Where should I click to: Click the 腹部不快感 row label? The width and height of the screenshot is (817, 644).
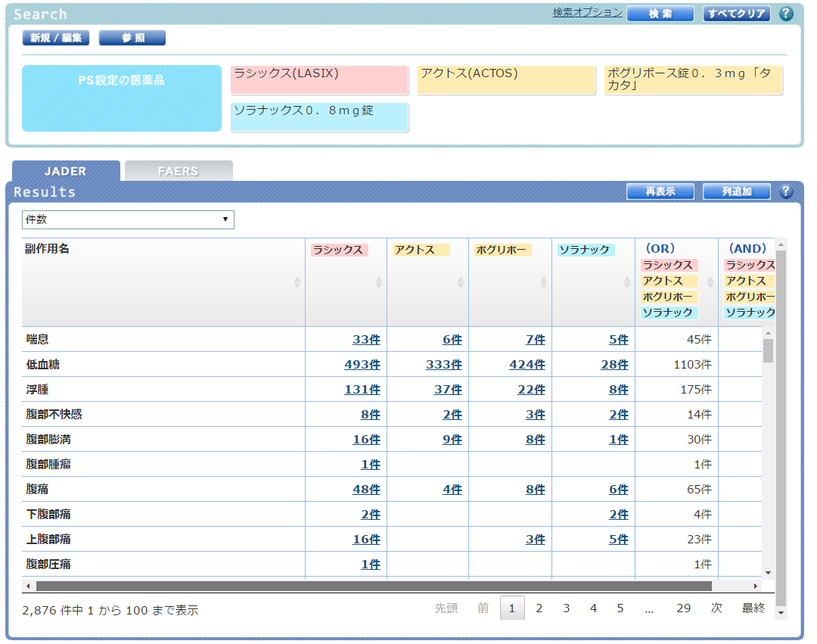(x=54, y=415)
